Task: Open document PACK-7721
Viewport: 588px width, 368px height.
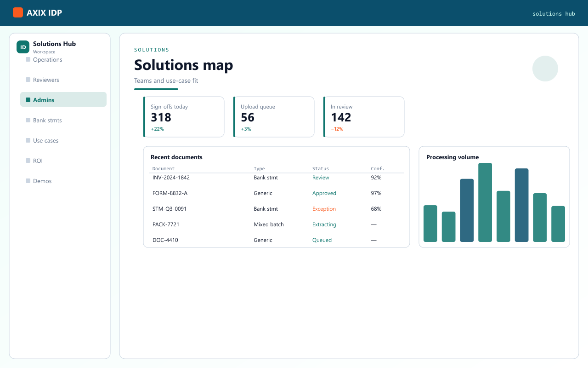Action: [x=166, y=224]
